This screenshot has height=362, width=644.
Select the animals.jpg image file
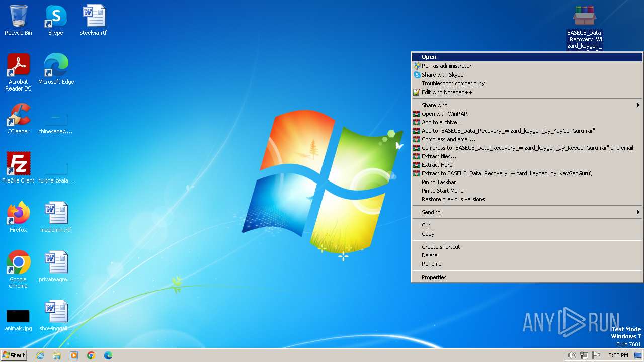point(18,320)
